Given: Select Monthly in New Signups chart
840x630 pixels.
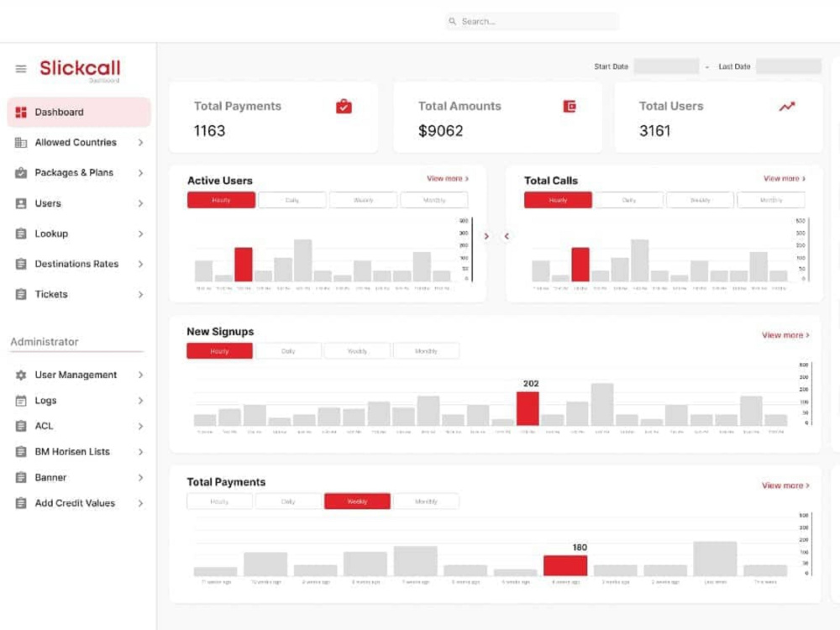Looking at the screenshot, I should pos(426,351).
